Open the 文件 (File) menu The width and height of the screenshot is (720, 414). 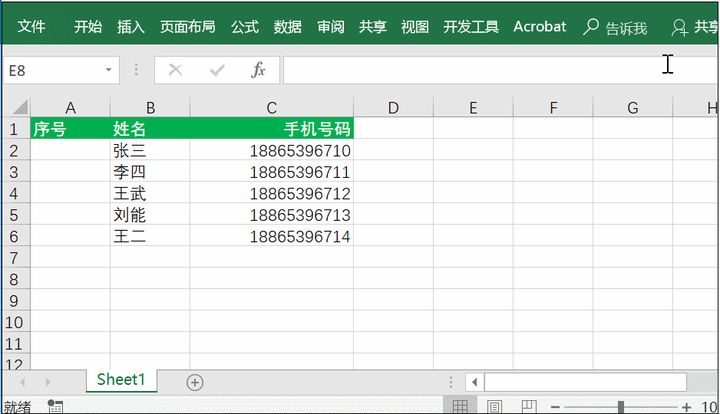click(32, 27)
